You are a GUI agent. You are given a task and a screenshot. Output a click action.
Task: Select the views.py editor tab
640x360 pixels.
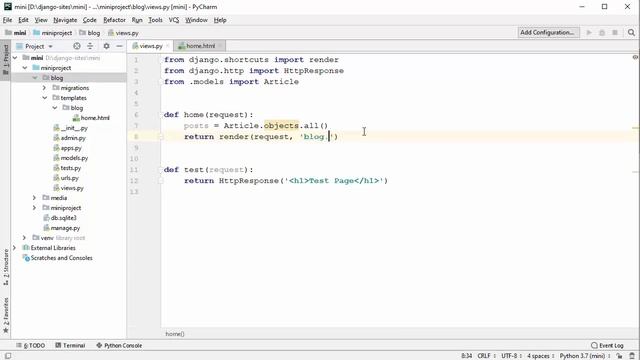point(150,46)
